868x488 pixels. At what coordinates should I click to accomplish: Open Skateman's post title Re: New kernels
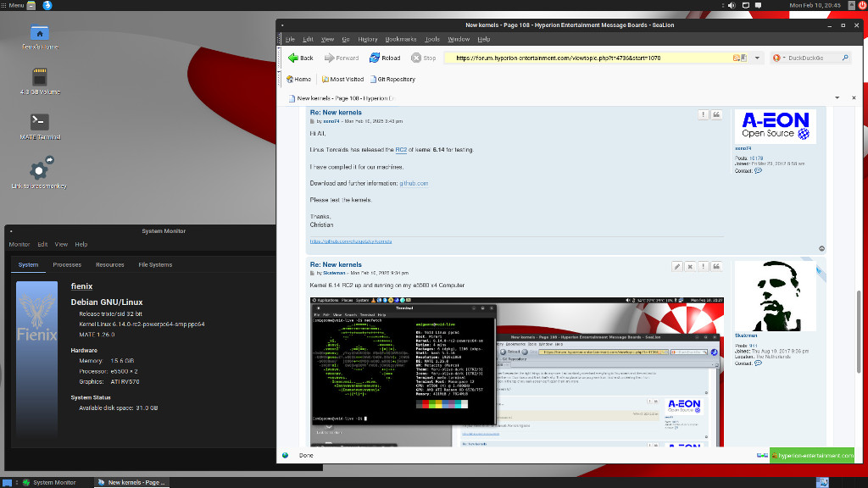click(x=336, y=264)
